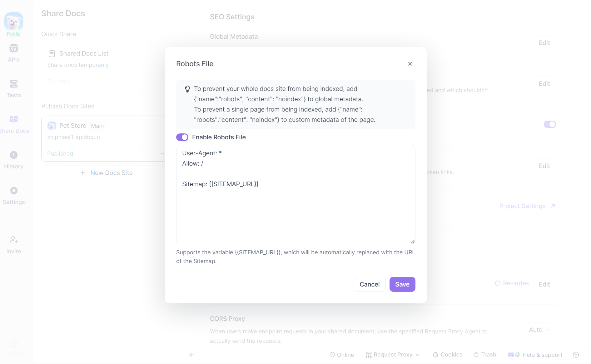Open the Pet Store site options menu
The image size is (591, 364).
coord(162,154)
